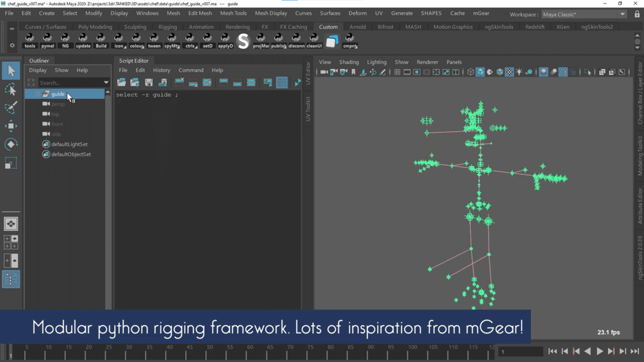Activate the Lasso Select tool
644x362 pixels.
pyautogui.click(x=11, y=89)
